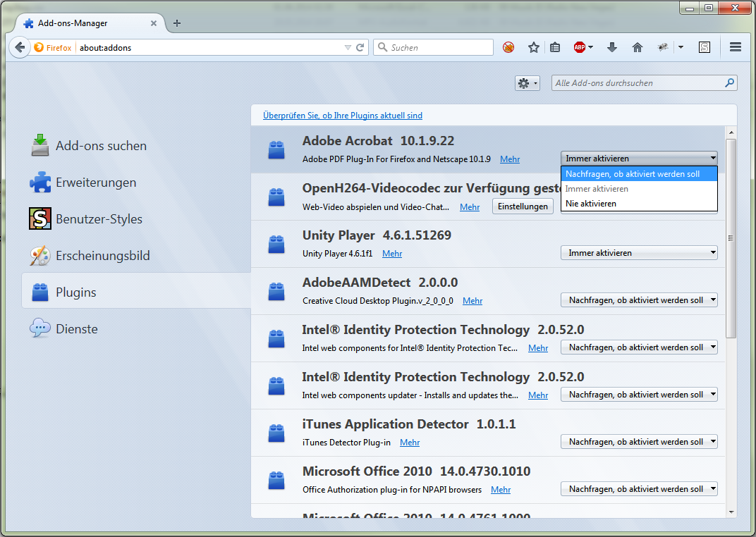Open a new tab with plus button
The image size is (756, 537).
[x=177, y=23]
